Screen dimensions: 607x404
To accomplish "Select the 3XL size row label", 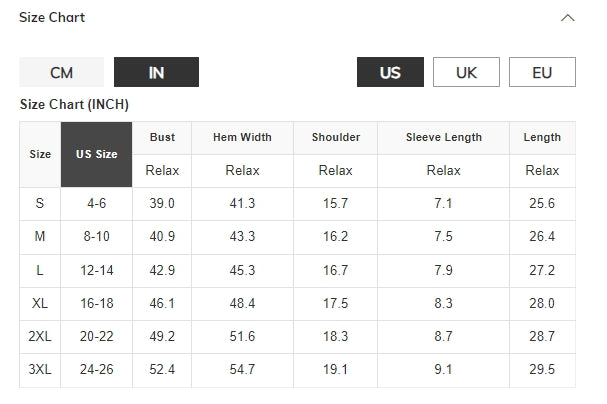I will 40,370.
